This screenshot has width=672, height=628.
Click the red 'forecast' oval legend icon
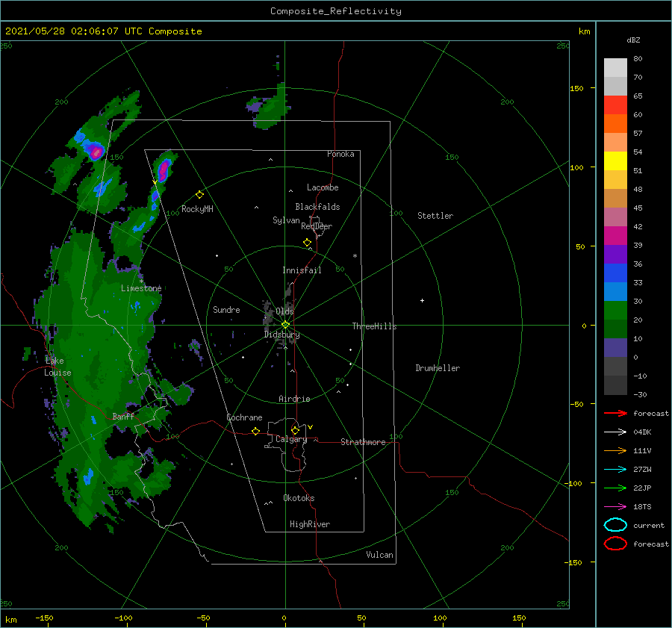pos(615,544)
